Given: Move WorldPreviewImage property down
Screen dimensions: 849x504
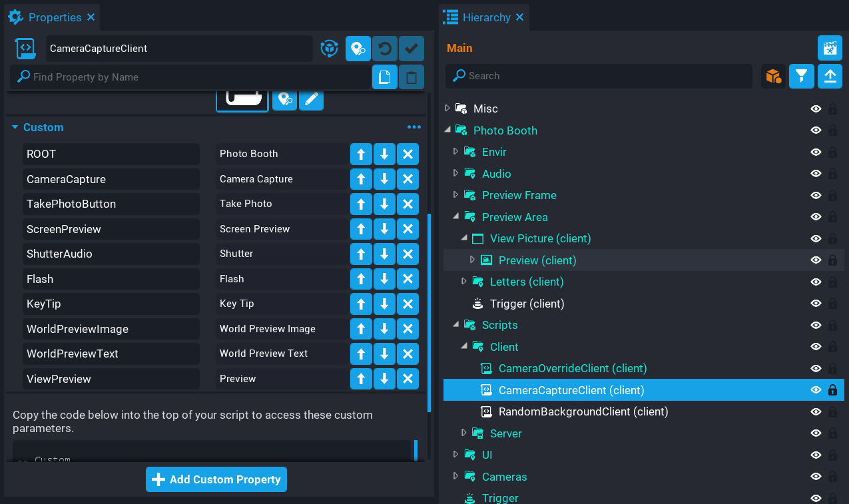Looking at the screenshot, I should click(x=384, y=329).
